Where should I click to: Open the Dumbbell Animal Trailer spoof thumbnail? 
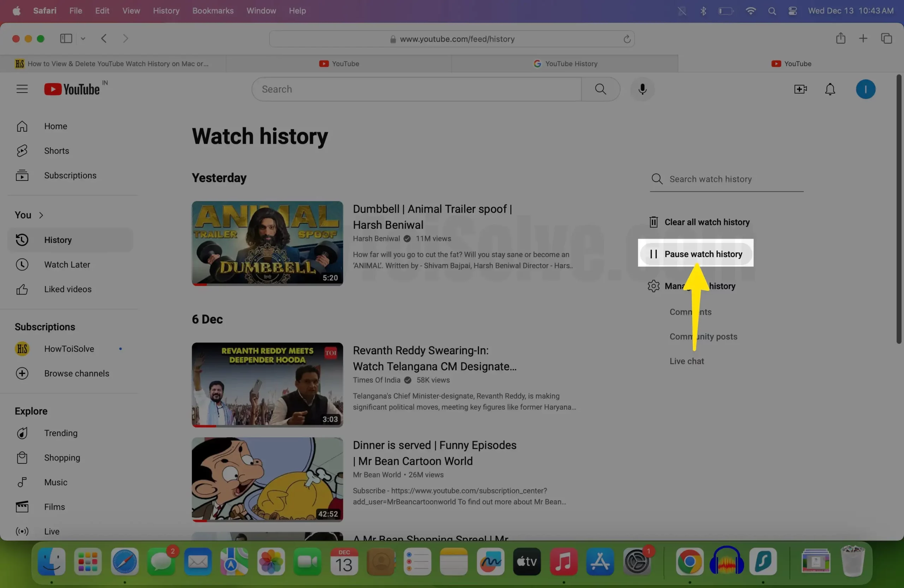click(x=267, y=243)
